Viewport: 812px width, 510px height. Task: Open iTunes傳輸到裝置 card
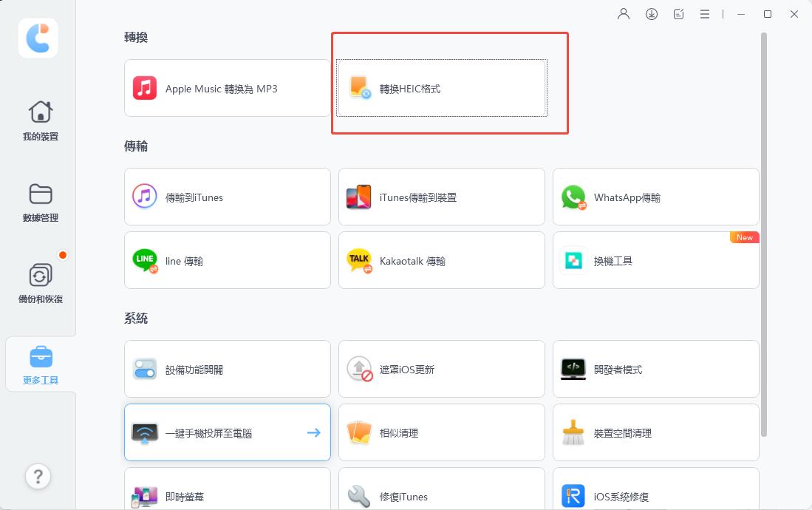coord(442,197)
